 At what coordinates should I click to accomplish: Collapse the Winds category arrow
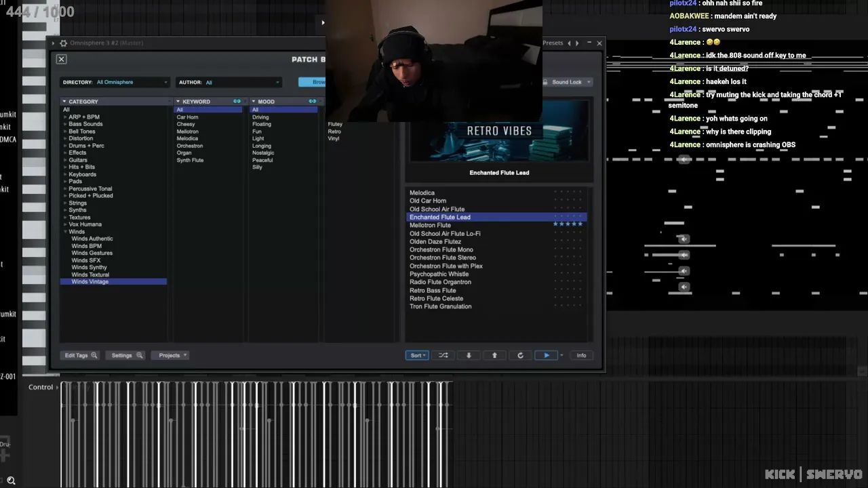click(65, 232)
